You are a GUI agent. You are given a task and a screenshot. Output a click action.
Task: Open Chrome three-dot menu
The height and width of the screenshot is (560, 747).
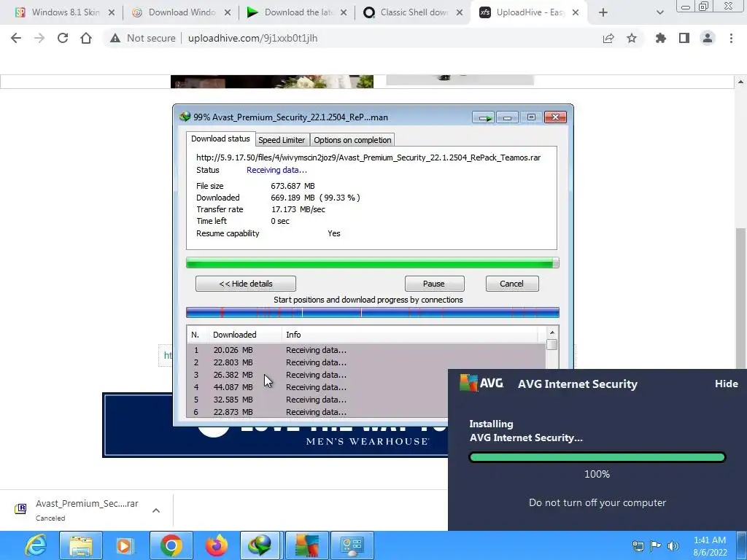(x=731, y=38)
